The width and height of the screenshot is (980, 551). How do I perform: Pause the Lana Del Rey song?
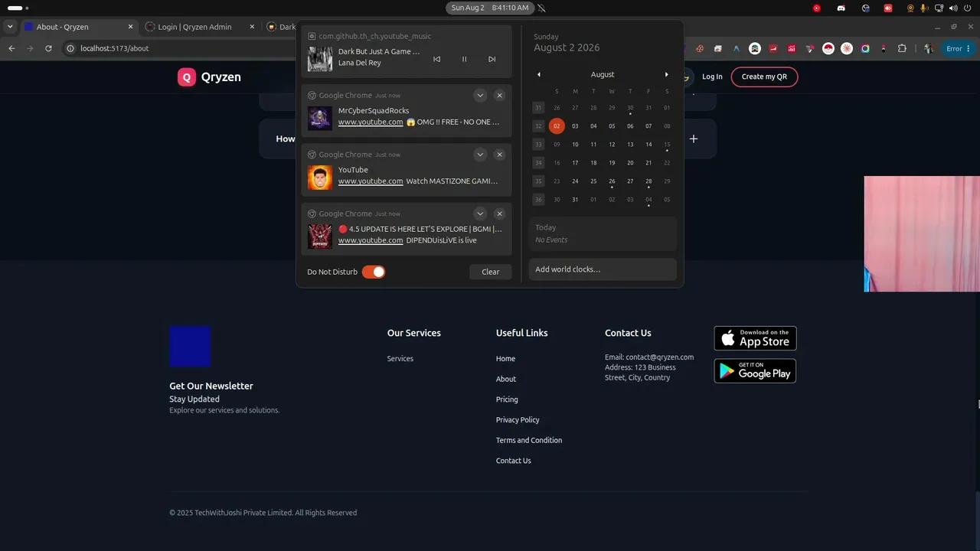pos(464,59)
